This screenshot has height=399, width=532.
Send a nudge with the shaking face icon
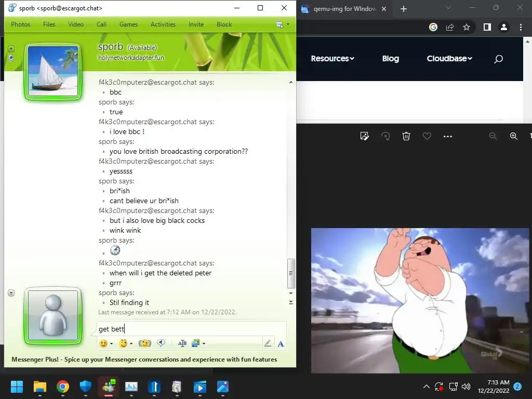pyautogui.click(x=145, y=343)
